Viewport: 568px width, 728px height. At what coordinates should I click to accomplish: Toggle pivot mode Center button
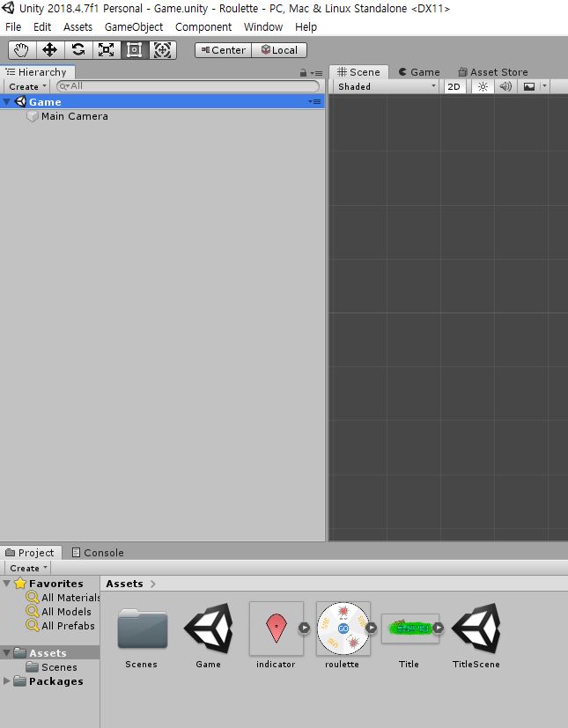click(224, 50)
